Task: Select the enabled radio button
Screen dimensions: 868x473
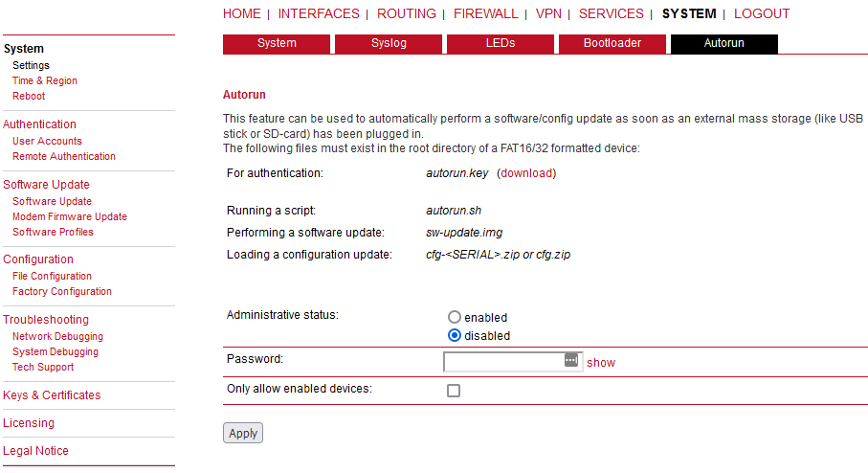Action: (x=454, y=317)
